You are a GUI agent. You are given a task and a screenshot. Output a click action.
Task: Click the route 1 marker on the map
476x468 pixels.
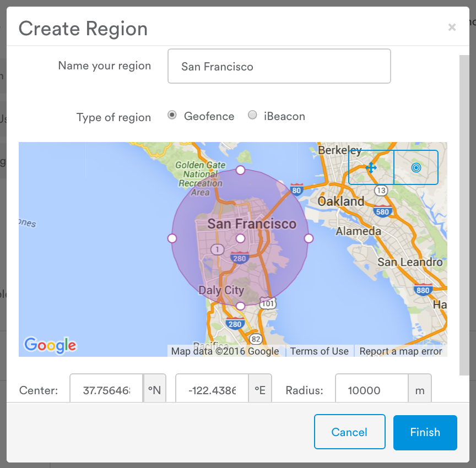coord(218,249)
